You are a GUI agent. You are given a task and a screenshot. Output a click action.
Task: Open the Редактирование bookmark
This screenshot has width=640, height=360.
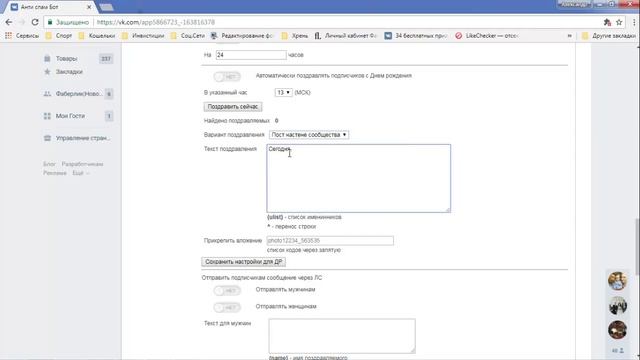(242, 36)
